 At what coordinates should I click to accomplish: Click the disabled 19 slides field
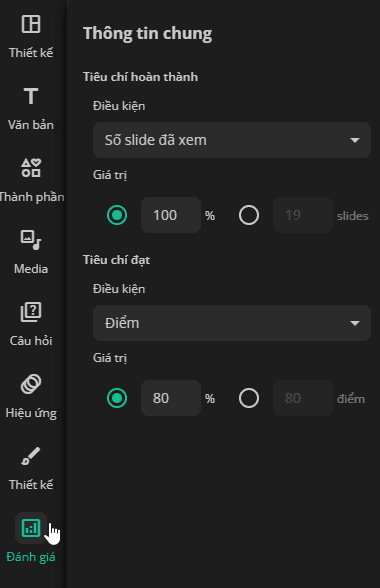pyautogui.click(x=303, y=215)
